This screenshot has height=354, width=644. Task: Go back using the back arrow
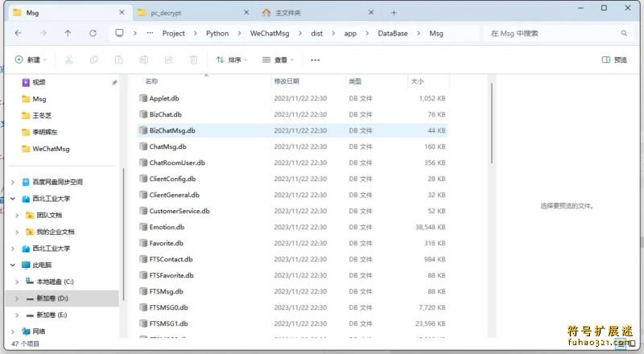click(18, 33)
